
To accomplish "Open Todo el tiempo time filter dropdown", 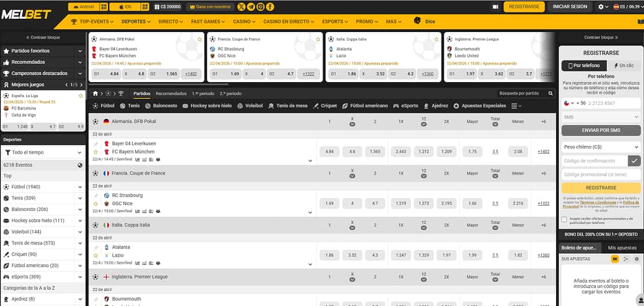I will pyautogui.click(x=43, y=152).
